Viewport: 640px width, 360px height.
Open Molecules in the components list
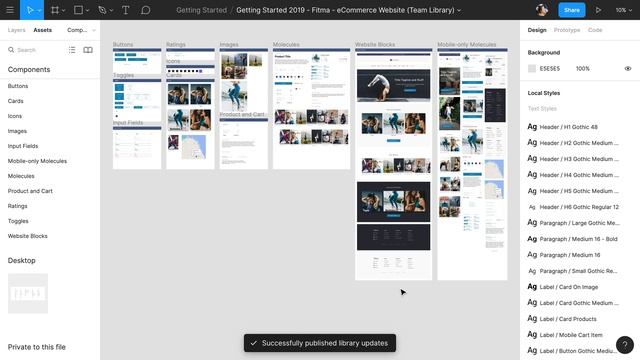click(x=21, y=176)
